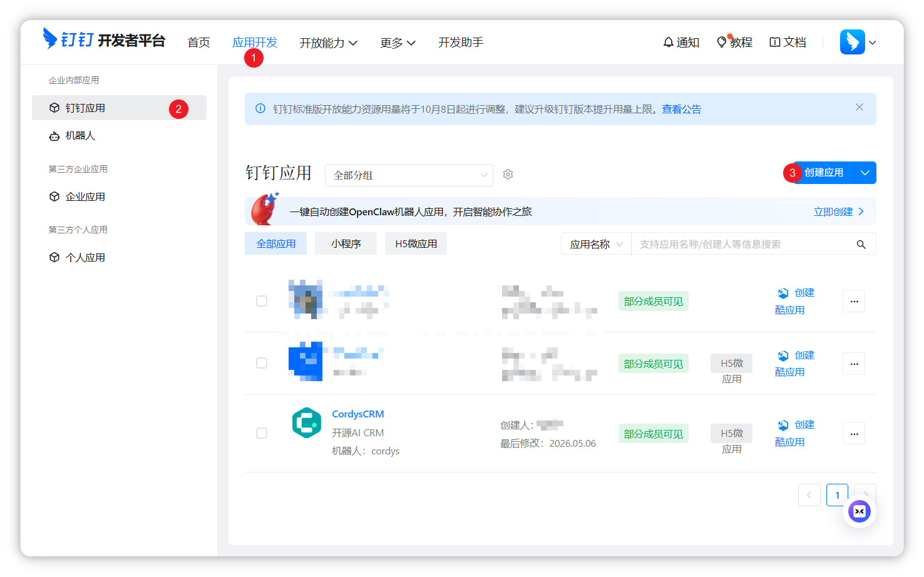This screenshot has height=577, width=924.
Task: Switch to the 全部应用 tab
Action: (x=276, y=243)
